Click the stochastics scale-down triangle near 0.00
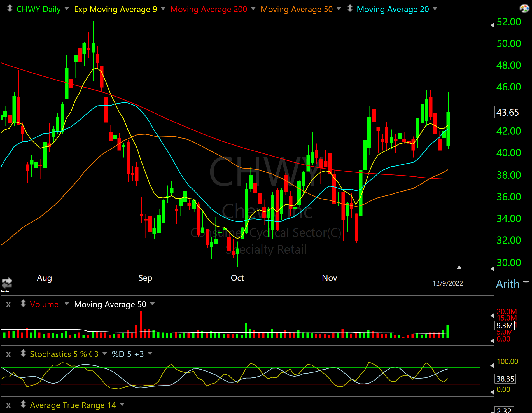 [493, 392]
